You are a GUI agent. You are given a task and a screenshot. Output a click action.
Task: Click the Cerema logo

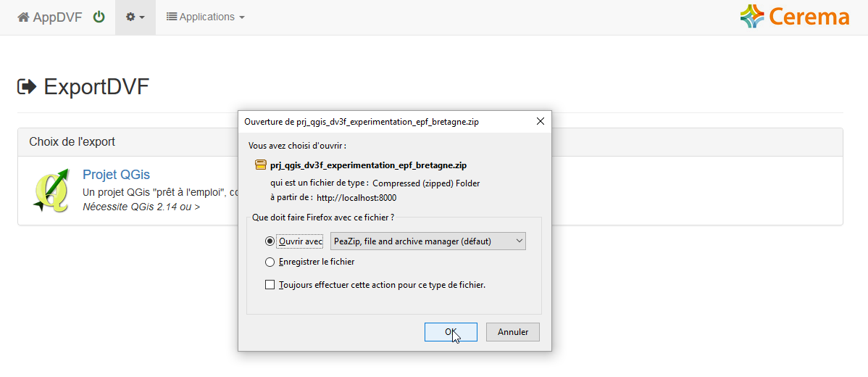794,17
